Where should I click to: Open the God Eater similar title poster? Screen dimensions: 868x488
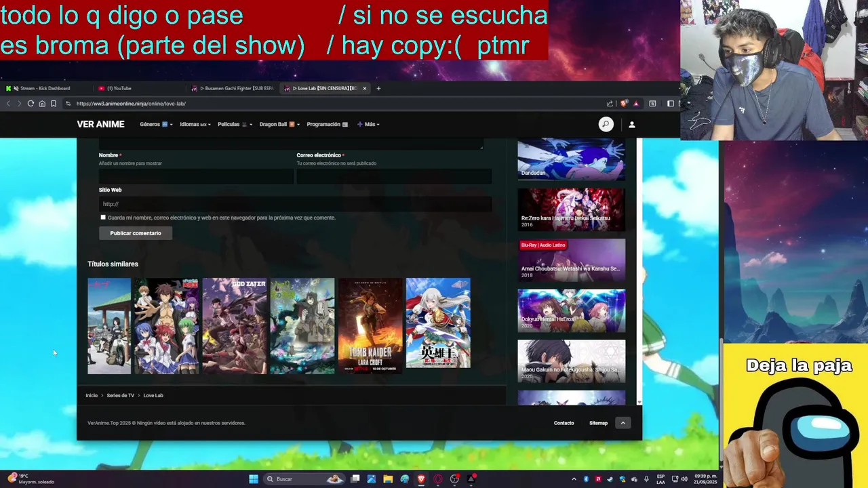235,326
